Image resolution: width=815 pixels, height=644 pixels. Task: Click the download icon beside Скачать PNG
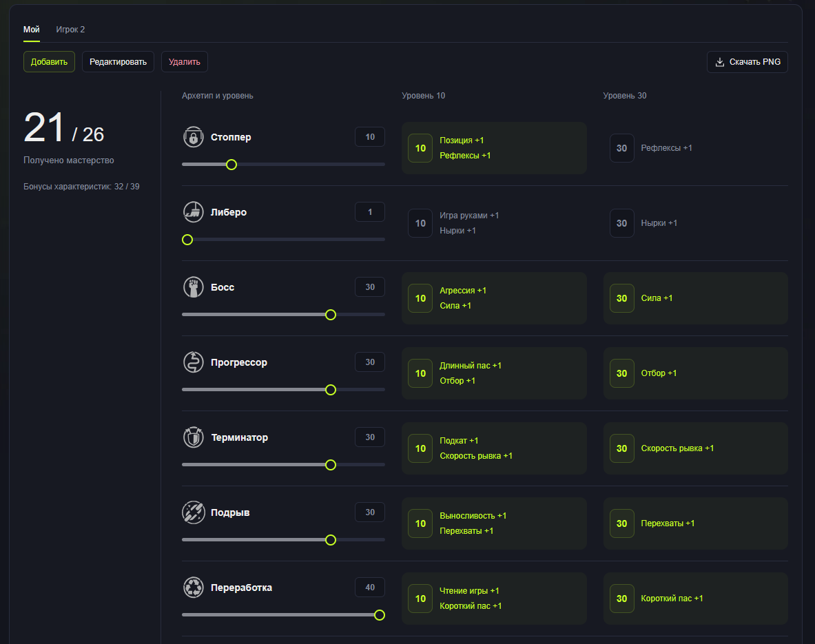(720, 63)
